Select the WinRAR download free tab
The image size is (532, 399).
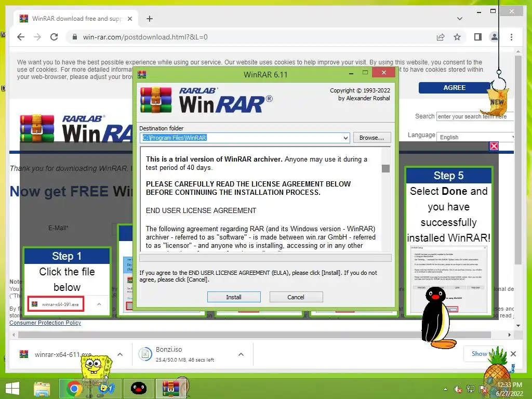(x=76, y=19)
